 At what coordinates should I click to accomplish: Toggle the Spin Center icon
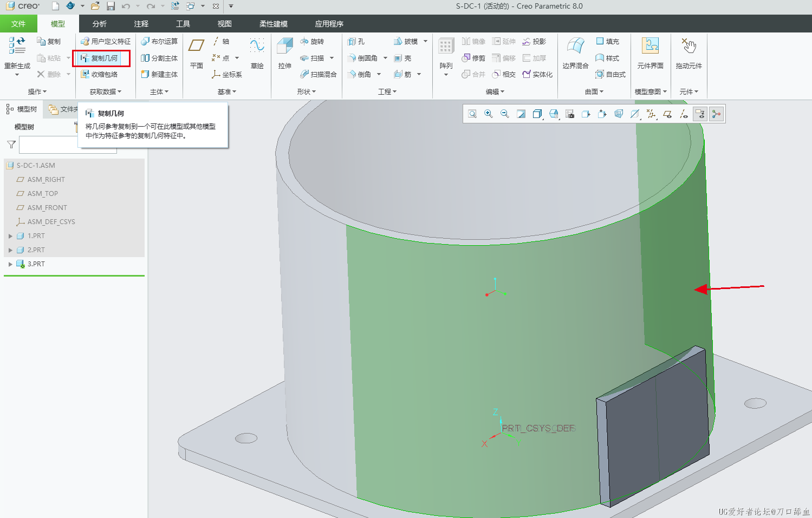pyautogui.click(x=716, y=114)
